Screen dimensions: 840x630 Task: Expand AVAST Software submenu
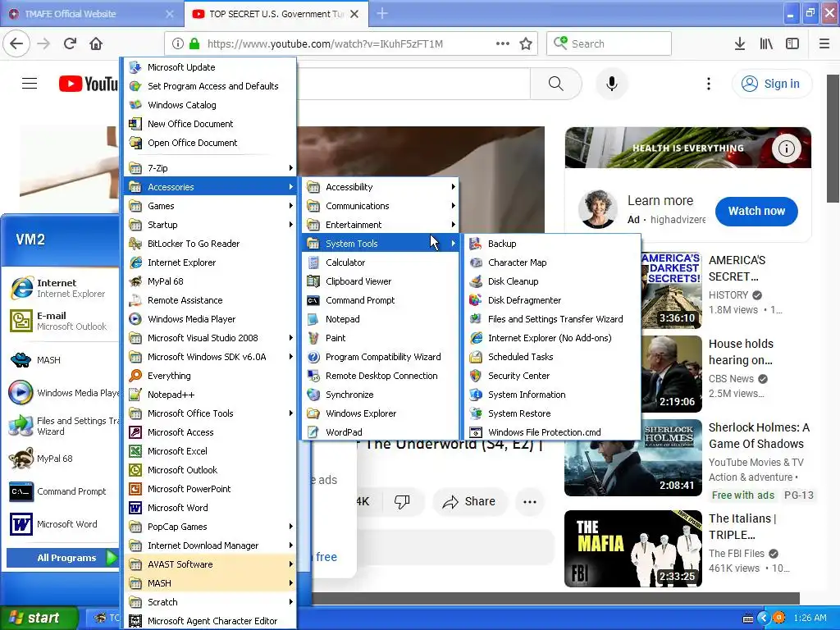pyautogui.click(x=210, y=564)
